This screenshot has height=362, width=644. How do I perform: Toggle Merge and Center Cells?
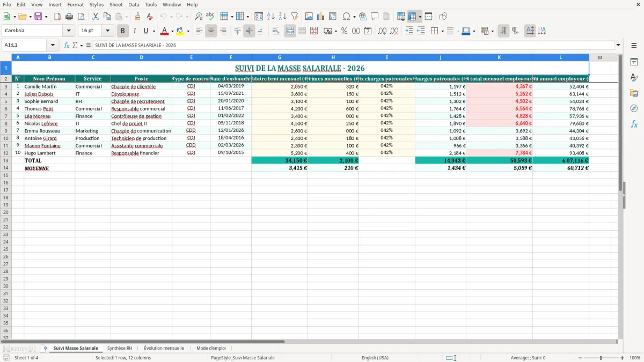click(x=290, y=31)
